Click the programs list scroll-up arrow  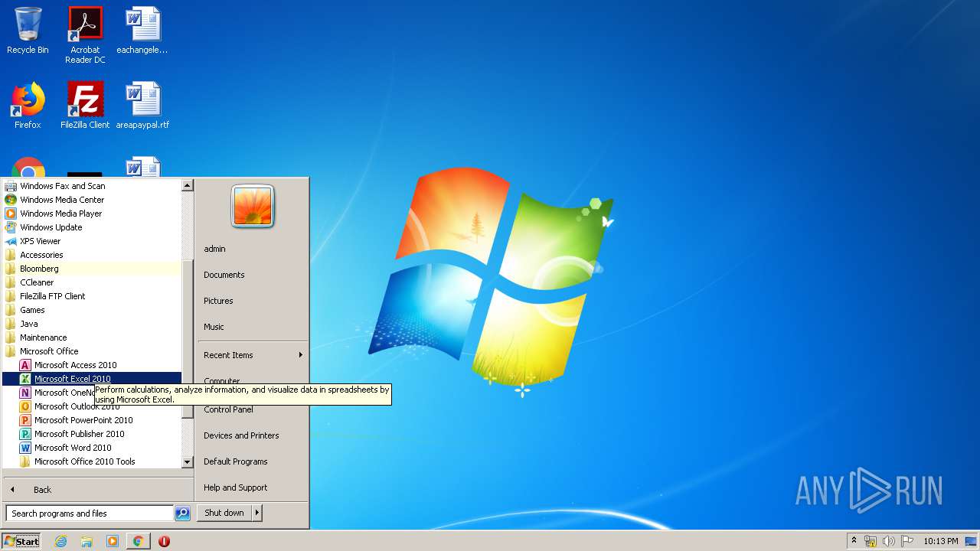188,185
